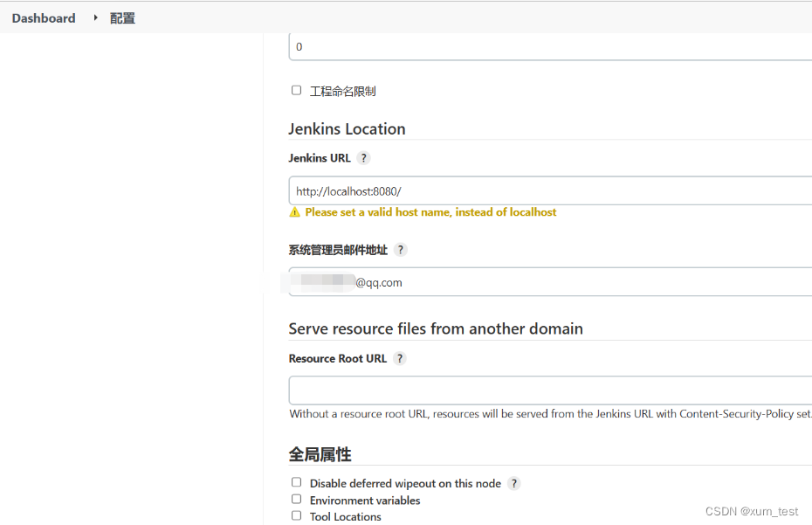Enable the Tool Locations checkbox
The width and height of the screenshot is (812, 525).
(296, 515)
